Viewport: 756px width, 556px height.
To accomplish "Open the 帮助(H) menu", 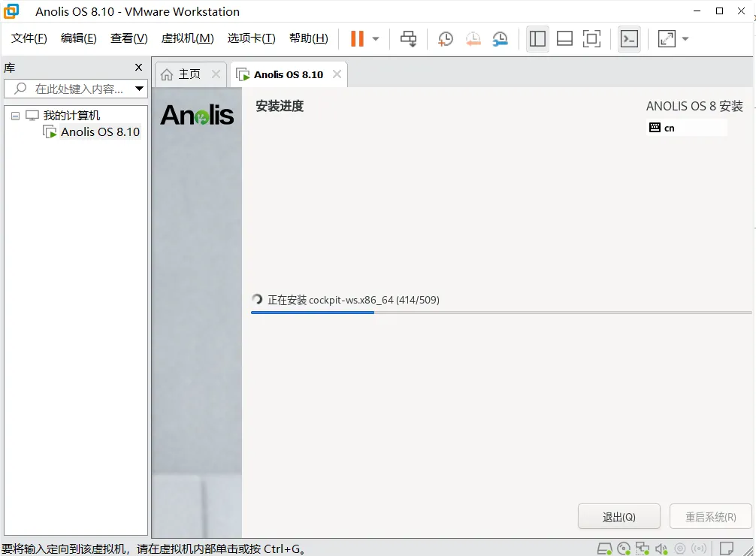I will click(309, 38).
